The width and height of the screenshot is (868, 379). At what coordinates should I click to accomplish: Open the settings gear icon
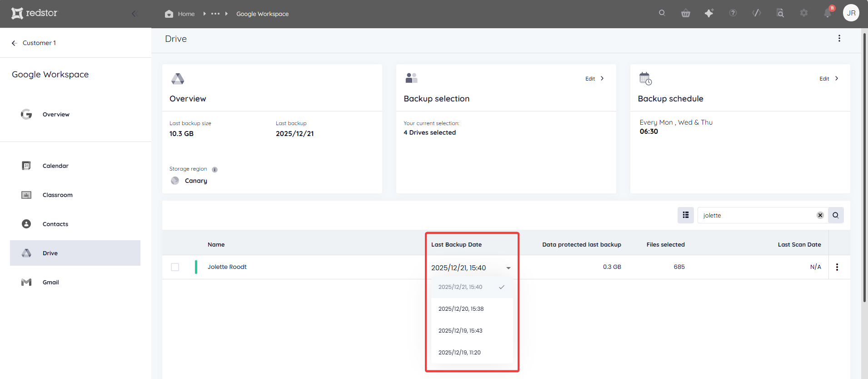tap(804, 13)
